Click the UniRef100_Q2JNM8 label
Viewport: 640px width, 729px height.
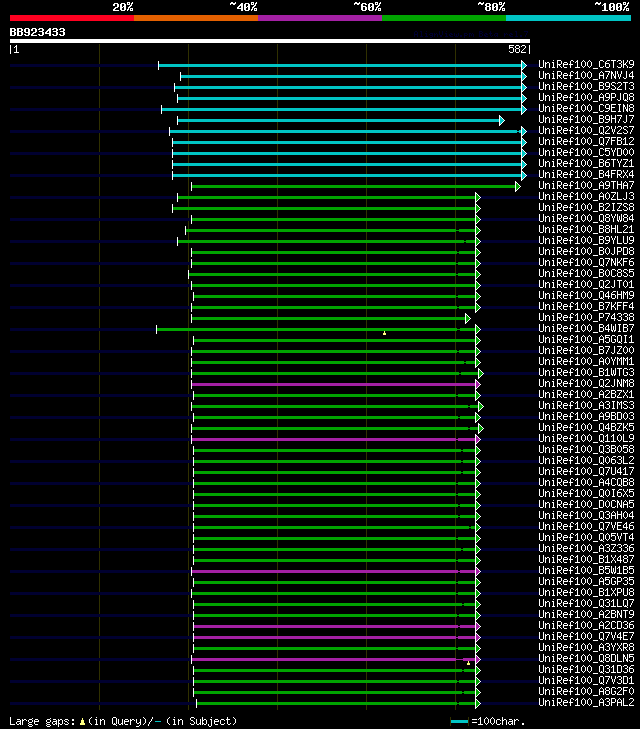point(586,384)
